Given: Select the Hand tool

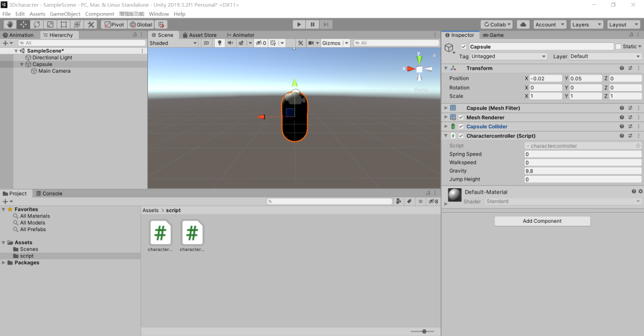Looking at the screenshot, I should (10, 24).
